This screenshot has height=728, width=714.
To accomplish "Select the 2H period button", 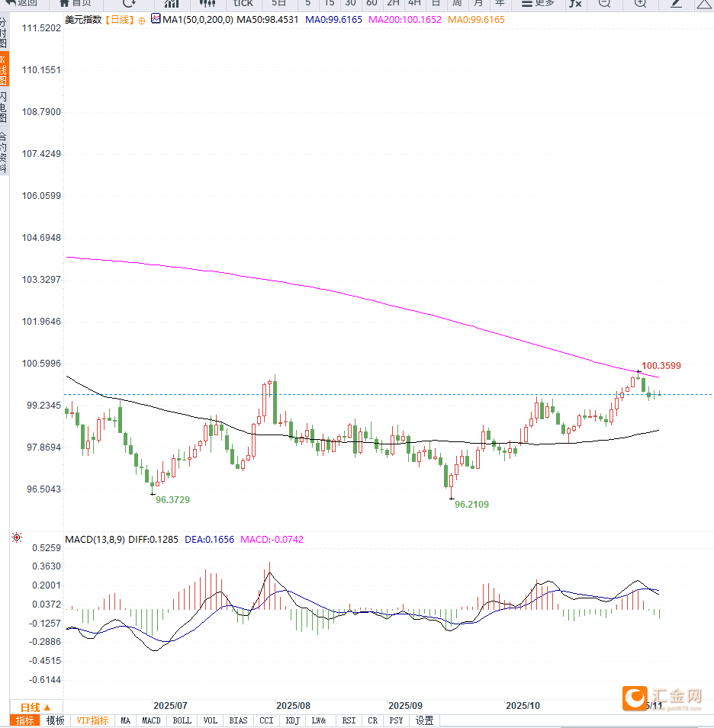I will pyautogui.click(x=393, y=3).
